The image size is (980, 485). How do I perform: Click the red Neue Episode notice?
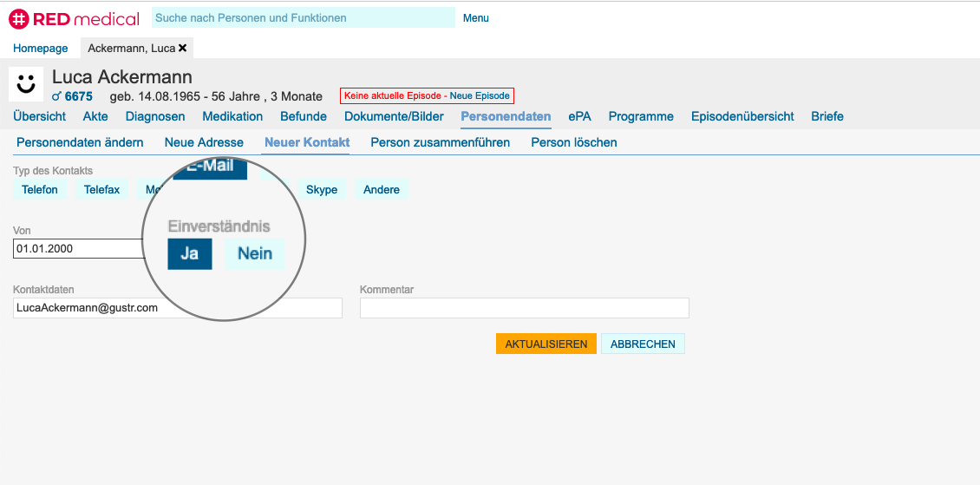(x=426, y=96)
